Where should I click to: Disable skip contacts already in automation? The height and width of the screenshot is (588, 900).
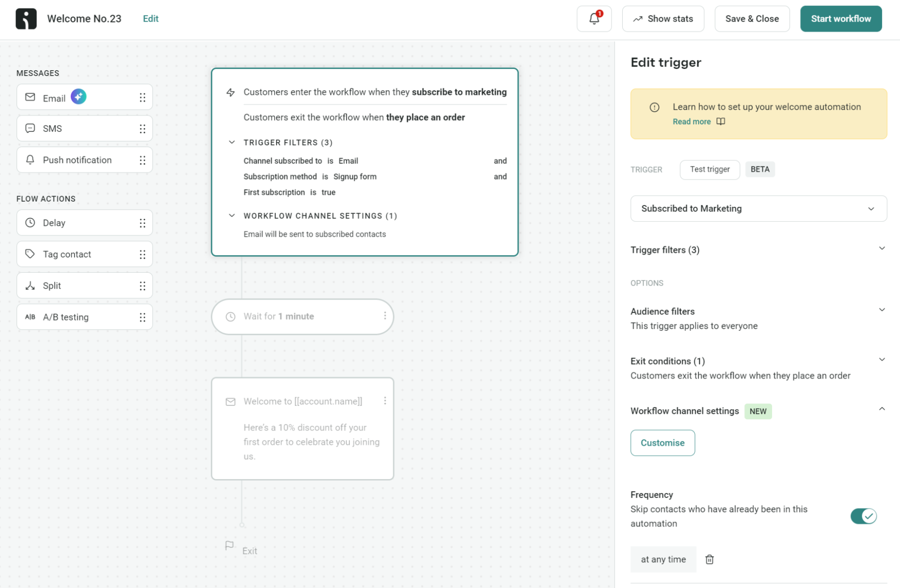click(x=863, y=516)
